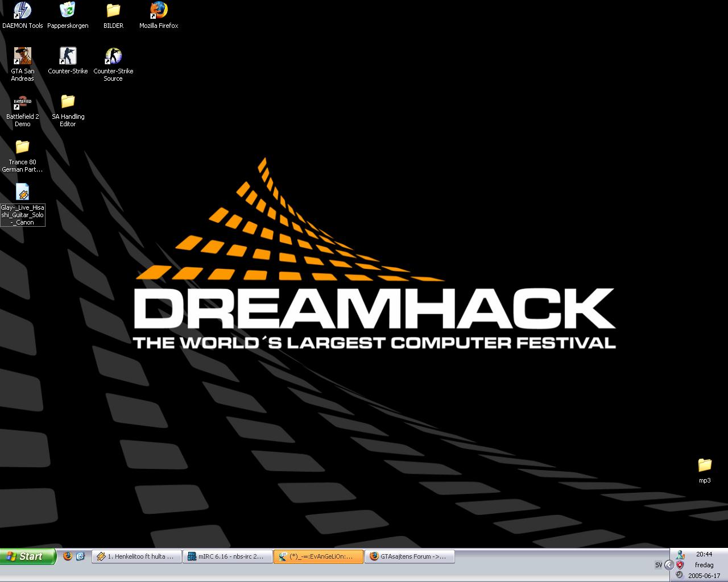The image size is (728, 582).
Task: Click the 20:44 system clock
Action: [704, 554]
